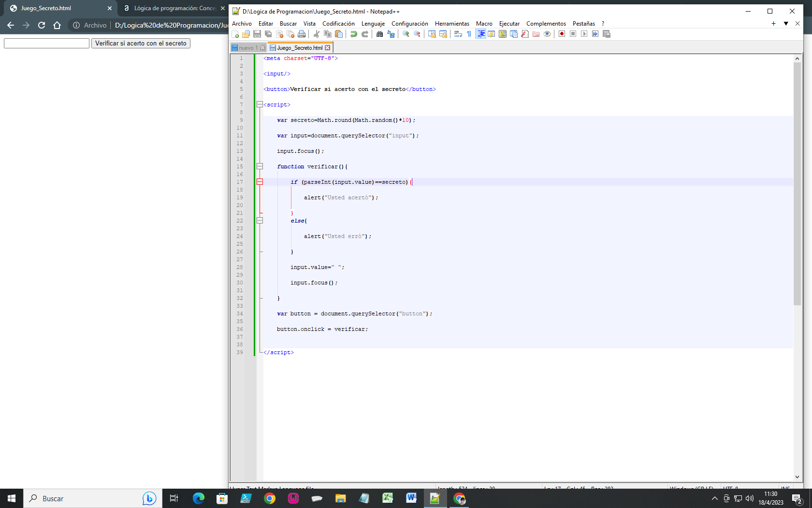Toggle synchronized horizontal scrolling icon

tap(443, 34)
